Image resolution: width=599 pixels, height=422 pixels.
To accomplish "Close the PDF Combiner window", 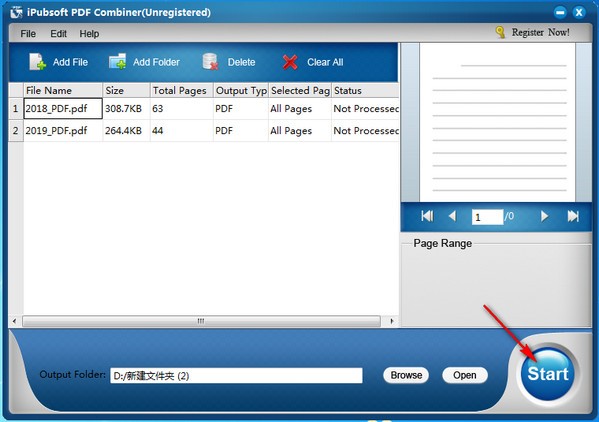I will pyautogui.click(x=579, y=12).
